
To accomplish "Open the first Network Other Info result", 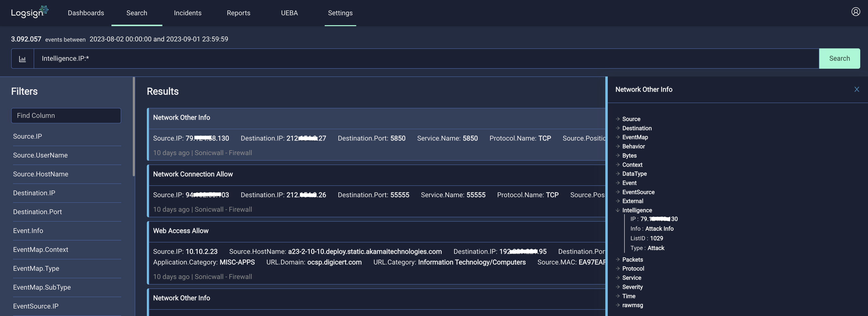I will [x=377, y=134].
